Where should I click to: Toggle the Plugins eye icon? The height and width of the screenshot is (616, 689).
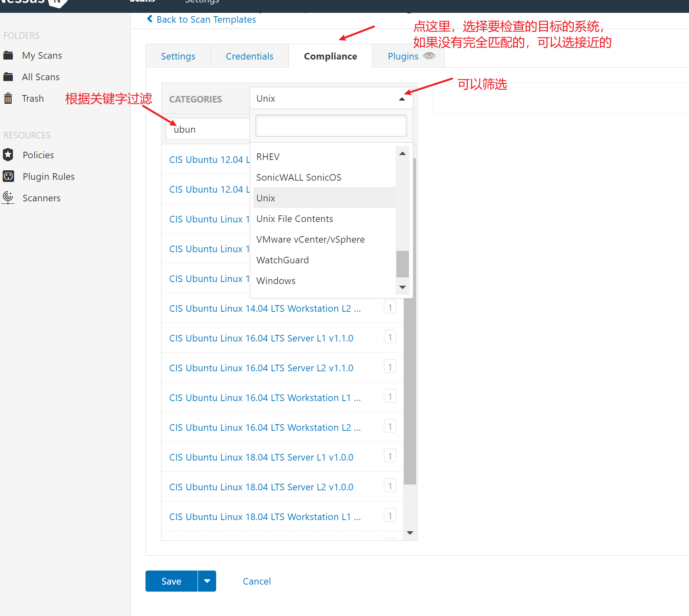[x=429, y=56]
